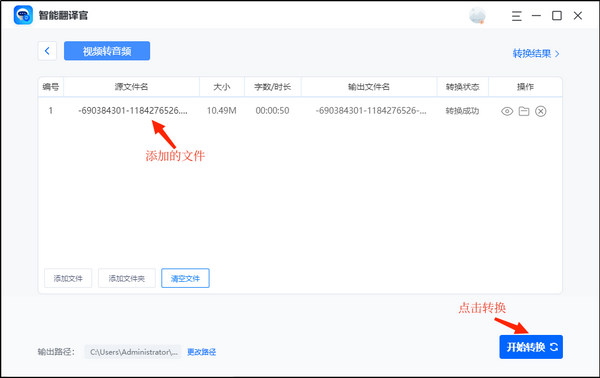Click the 清空文件 button

185,278
